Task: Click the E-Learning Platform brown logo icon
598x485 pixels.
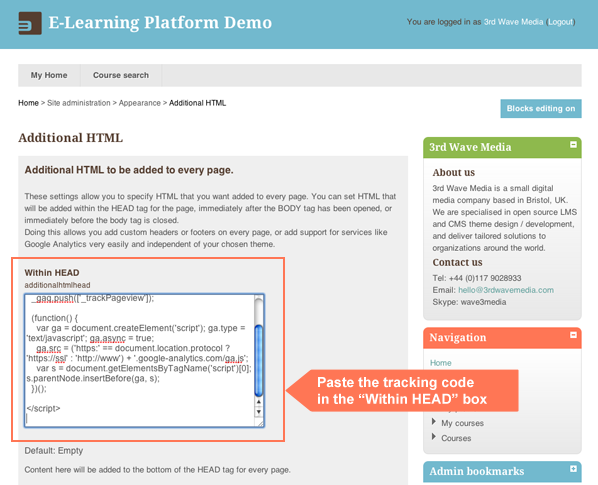Action: click(x=30, y=23)
